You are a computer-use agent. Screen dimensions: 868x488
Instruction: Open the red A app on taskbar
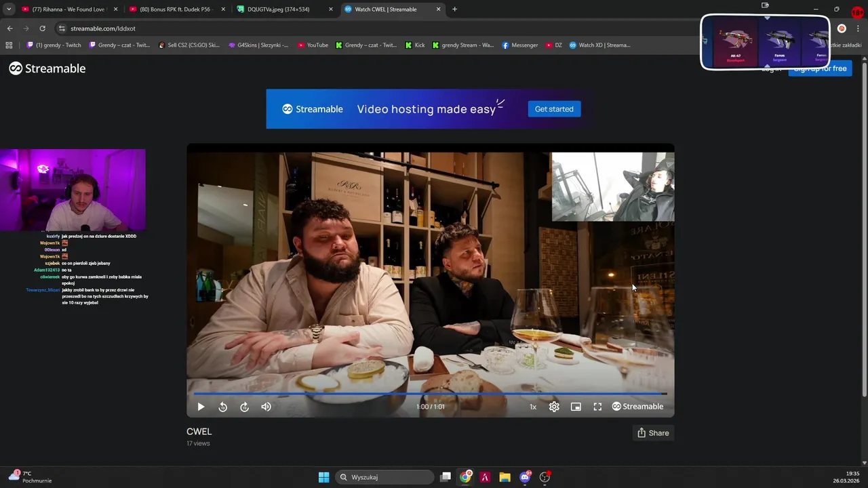(485, 477)
